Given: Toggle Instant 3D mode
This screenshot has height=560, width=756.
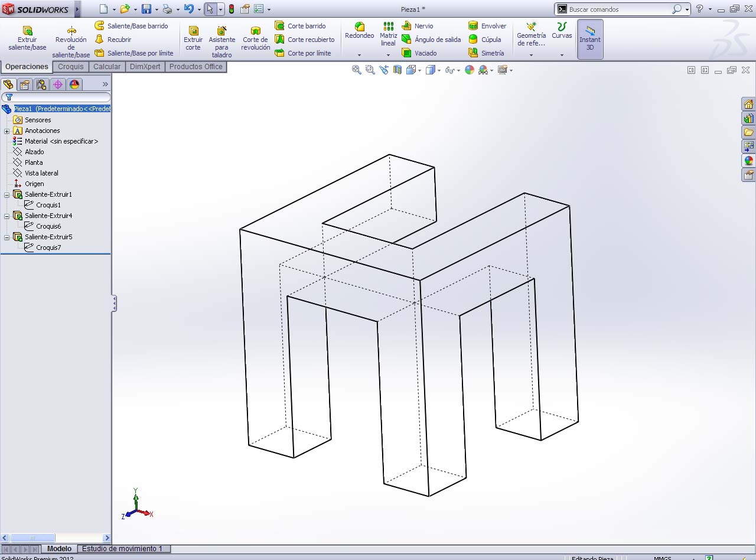Looking at the screenshot, I should (590, 39).
